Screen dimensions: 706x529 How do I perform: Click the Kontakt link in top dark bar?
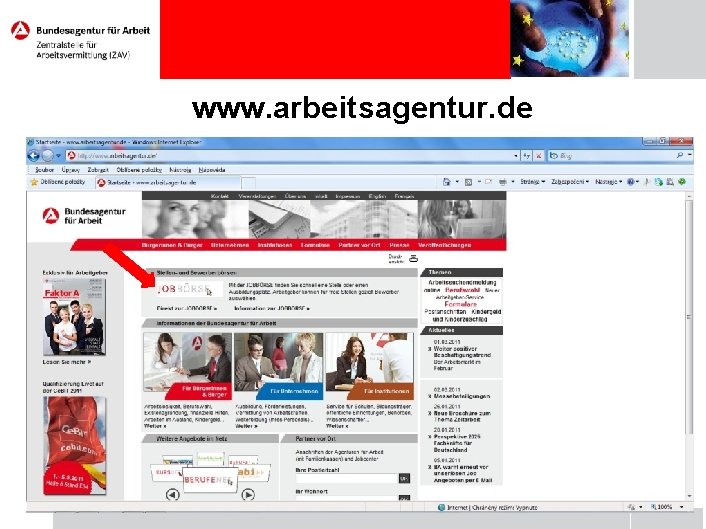tap(219, 196)
